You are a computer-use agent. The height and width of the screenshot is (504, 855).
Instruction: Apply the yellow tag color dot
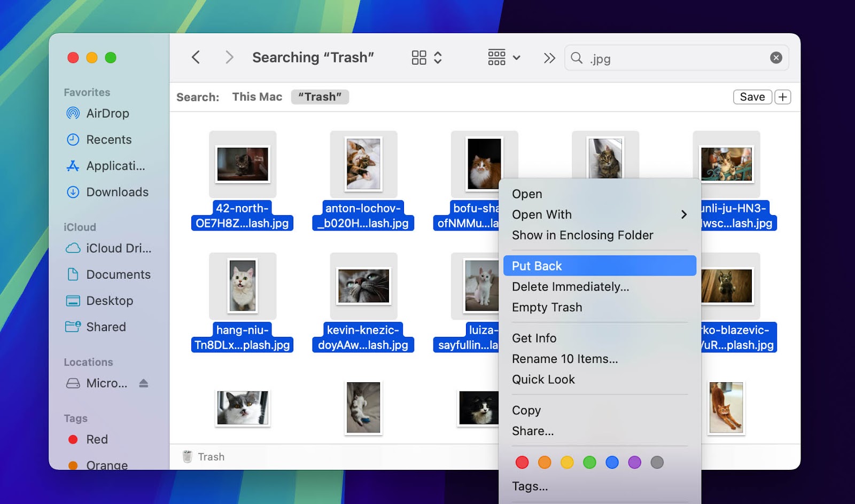567,462
